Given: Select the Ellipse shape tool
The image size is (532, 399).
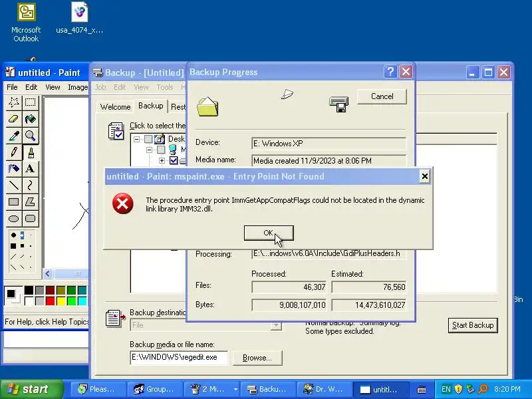Looking at the screenshot, I should (14, 219).
